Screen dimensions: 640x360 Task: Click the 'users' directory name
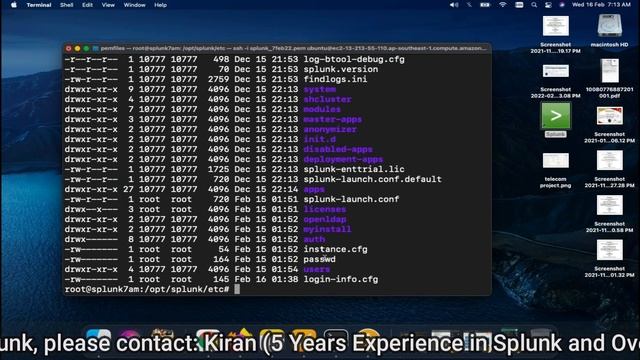tap(317, 269)
